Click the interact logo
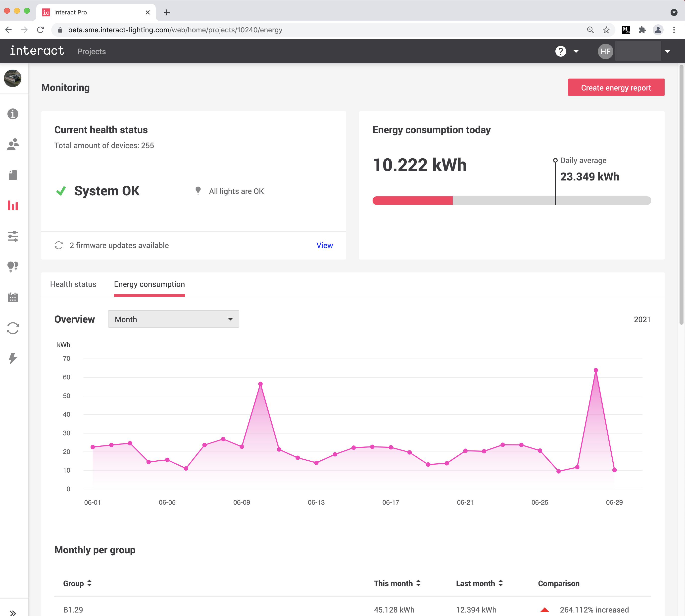 click(37, 51)
